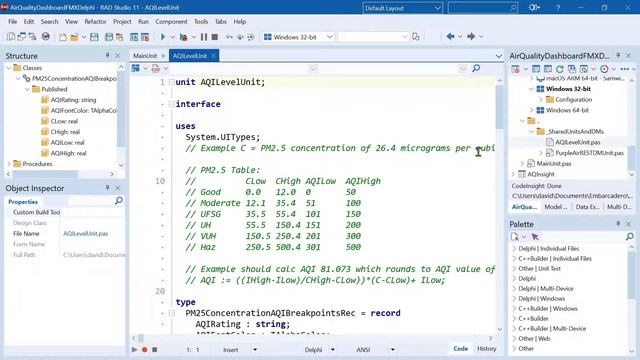
Task: Expand PurpleAirRESTDMUnit.pas node
Action: (541, 153)
